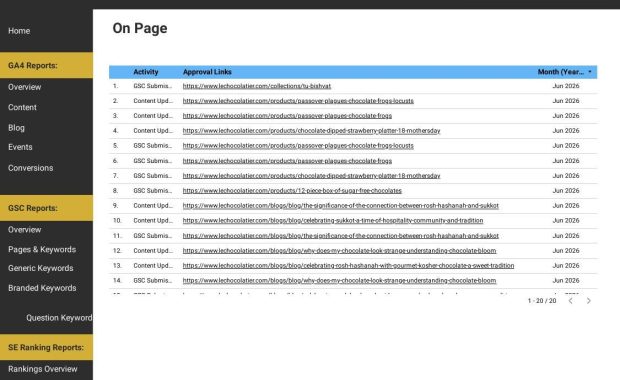This screenshot has height=380, width=620.
Task: Select row 10 'Content Upd...' activity cell
Action: (x=153, y=221)
